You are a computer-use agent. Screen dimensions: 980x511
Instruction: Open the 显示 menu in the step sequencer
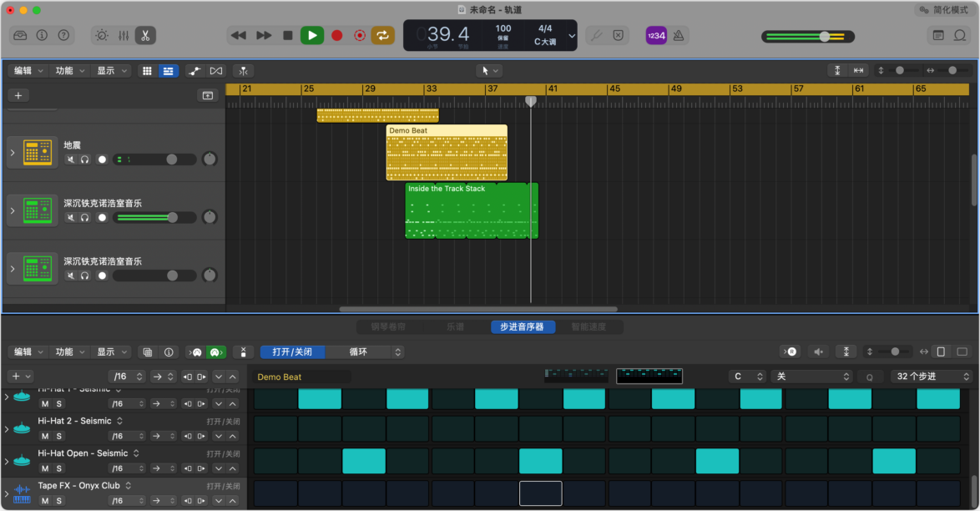pyautogui.click(x=111, y=352)
